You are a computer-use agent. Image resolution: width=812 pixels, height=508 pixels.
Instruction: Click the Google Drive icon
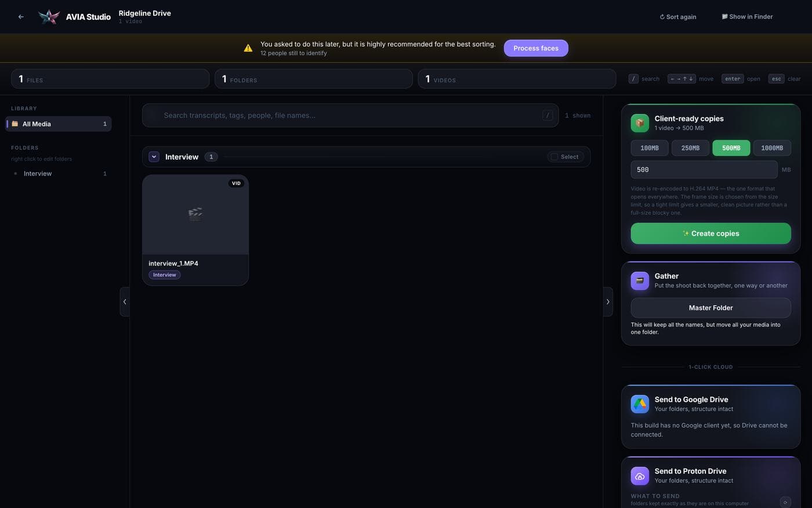640,404
